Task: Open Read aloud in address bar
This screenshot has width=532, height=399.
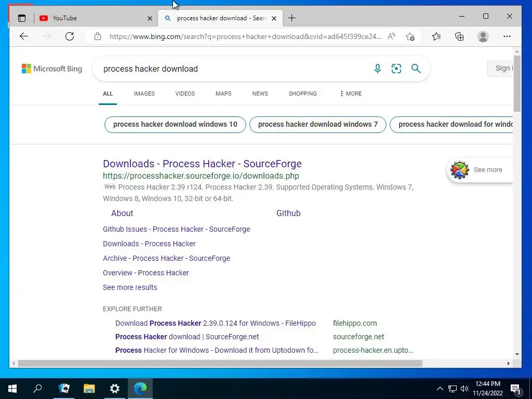Action: point(392,36)
